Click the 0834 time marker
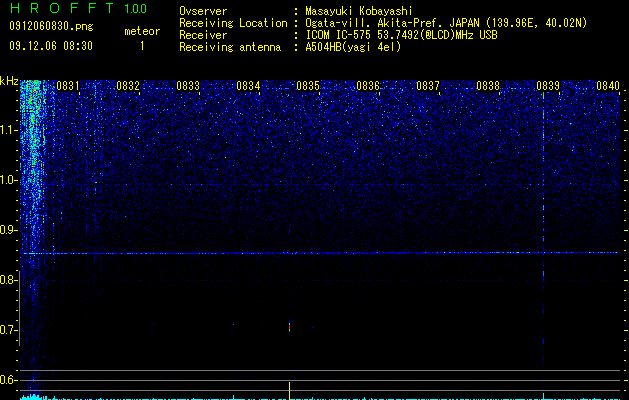This screenshot has height=400, width=629. (248, 86)
